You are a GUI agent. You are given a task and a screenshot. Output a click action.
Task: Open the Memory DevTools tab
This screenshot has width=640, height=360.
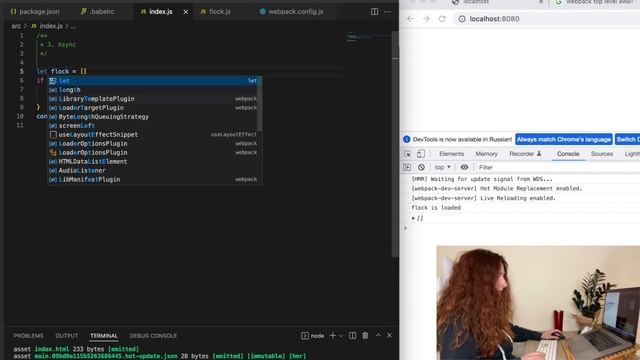point(486,154)
